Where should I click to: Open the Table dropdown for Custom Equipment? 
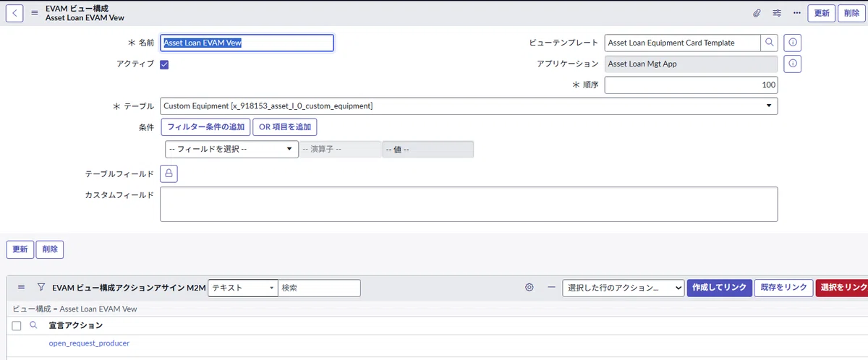coord(469,106)
